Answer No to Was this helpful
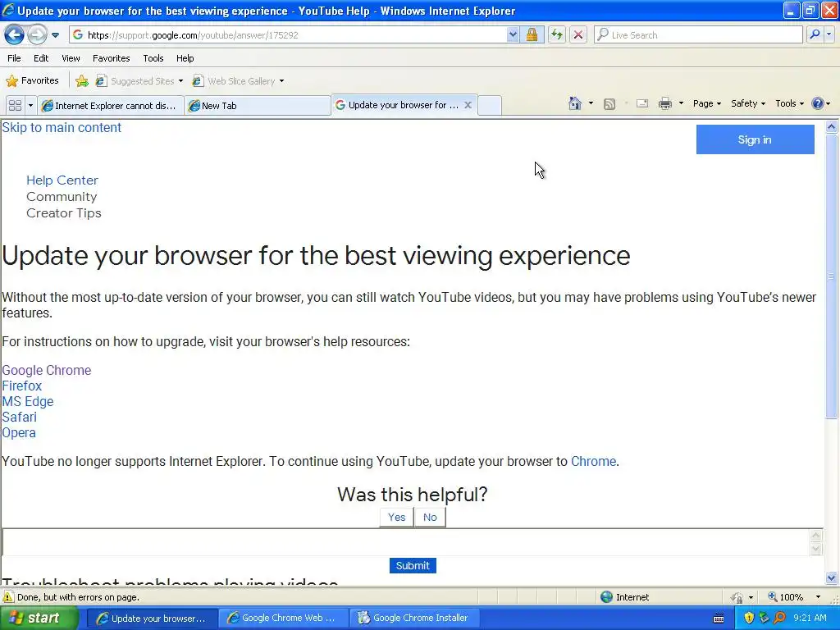Screen dimensions: 840x630 (x=430, y=517)
